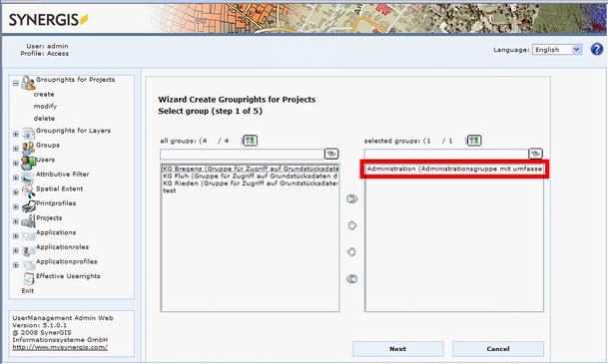Click the Grouprights for Layers icon
This screenshot has width=608, height=364.
pyautogui.click(x=28, y=134)
